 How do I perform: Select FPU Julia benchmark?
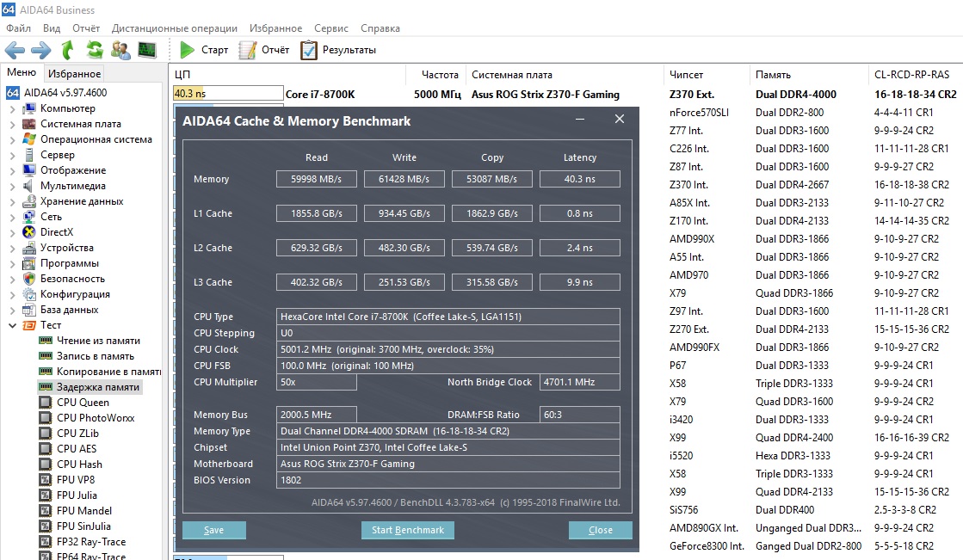[77, 495]
